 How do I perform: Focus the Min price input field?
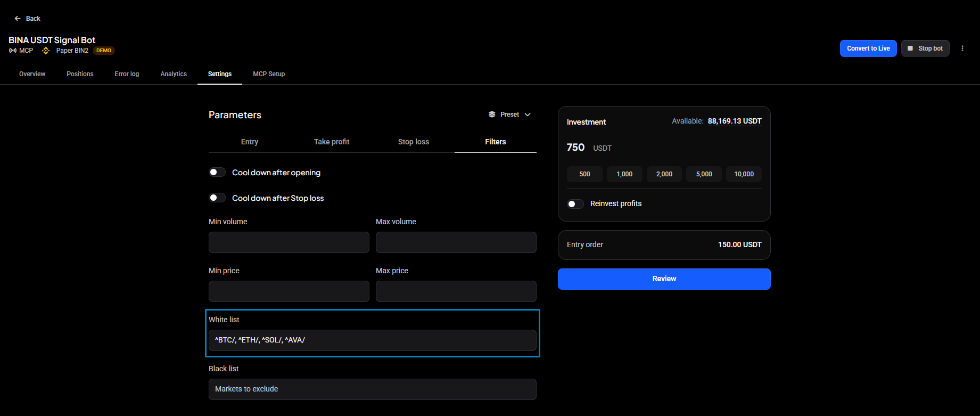(x=289, y=291)
